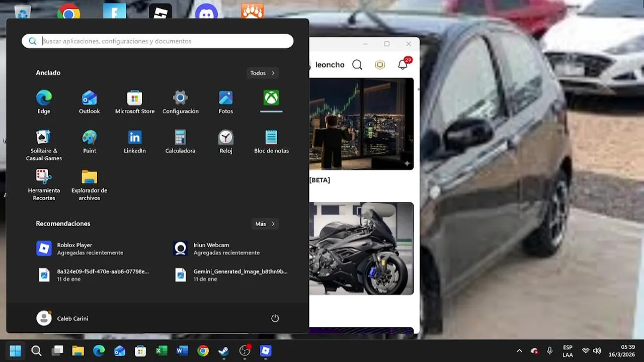
Task: Show hidden system tray icons
Action: coord(519,350)
